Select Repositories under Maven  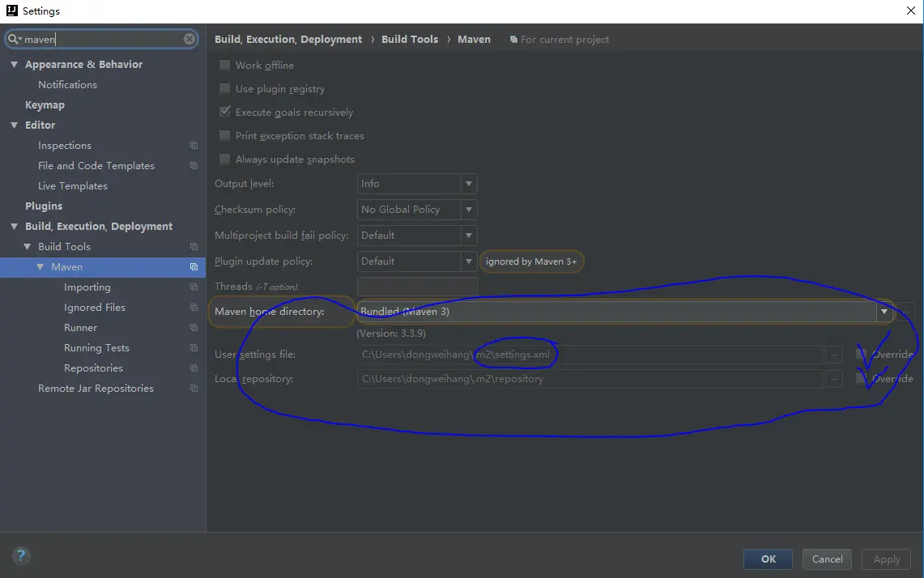point(93,368)
